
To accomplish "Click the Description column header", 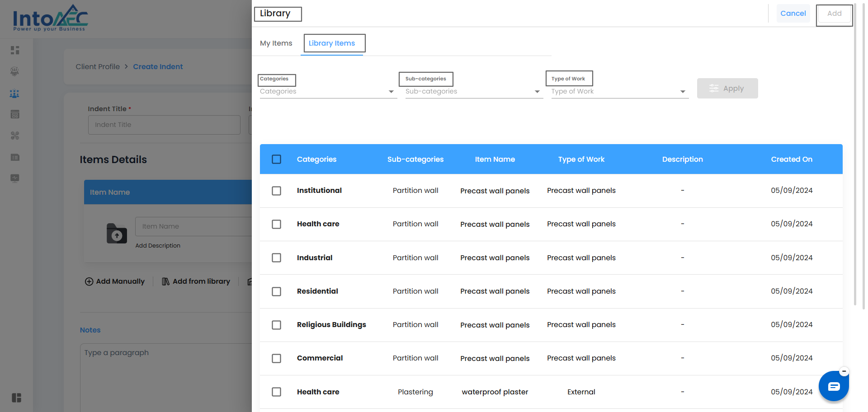I will pos(683,159).
